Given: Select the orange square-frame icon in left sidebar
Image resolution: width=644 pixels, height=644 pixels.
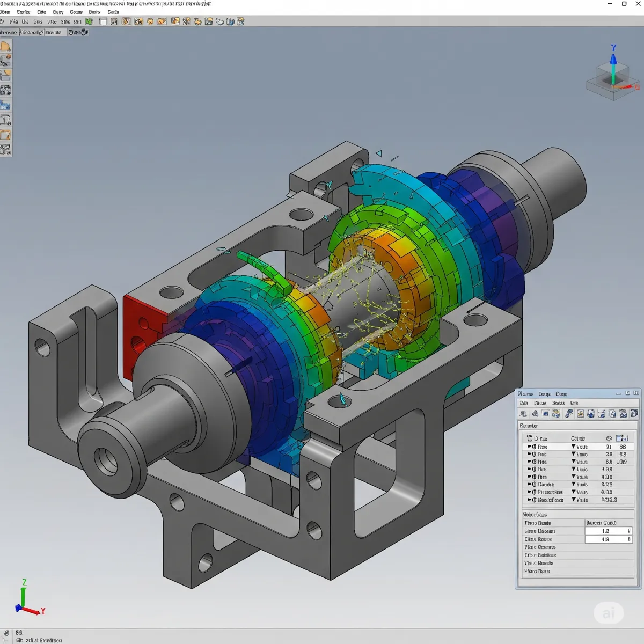Looking at the screenshot, I should [x=5, y=135].
